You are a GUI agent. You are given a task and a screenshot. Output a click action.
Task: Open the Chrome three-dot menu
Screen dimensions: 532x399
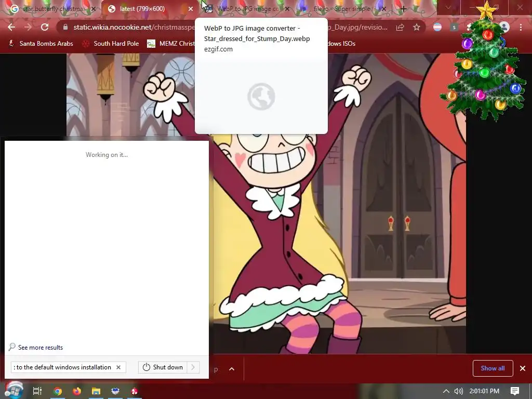521,27
